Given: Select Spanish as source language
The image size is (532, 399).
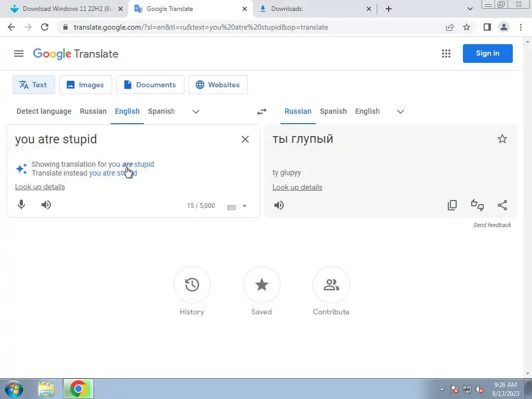Looking at the screenshot, I should (162, 111).
